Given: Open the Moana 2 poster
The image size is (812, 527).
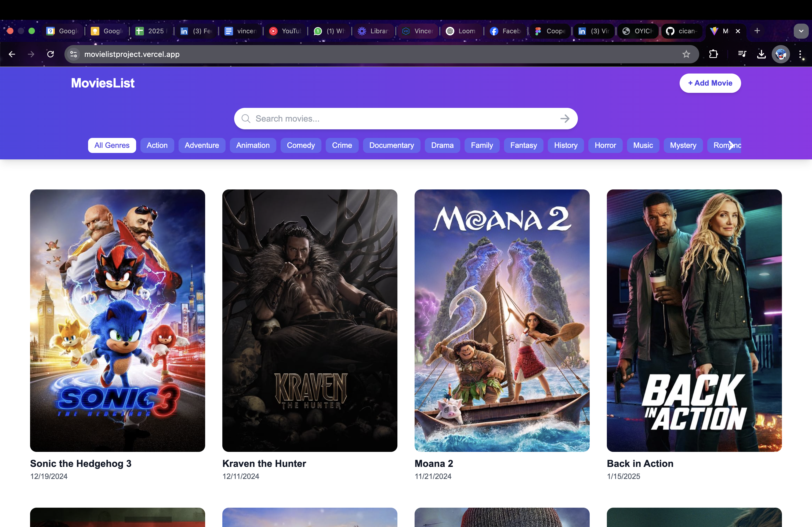Looking at the screenshot, I should (x=502, y=320).
